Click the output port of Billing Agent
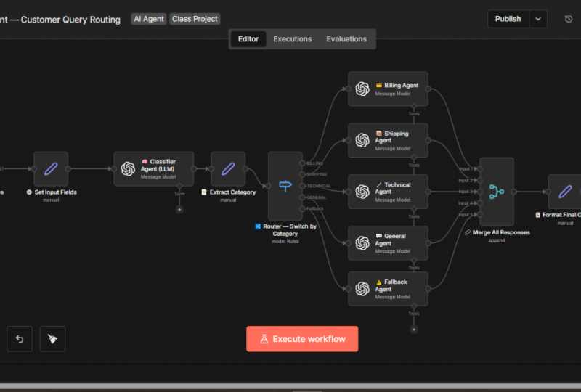 (x=428, y=89)
